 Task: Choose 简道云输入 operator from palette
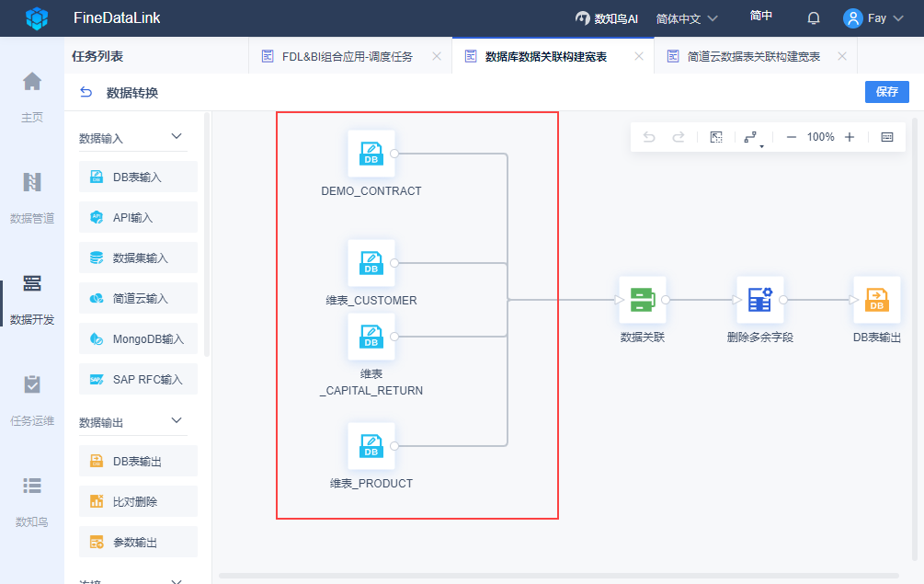(138, 298)
